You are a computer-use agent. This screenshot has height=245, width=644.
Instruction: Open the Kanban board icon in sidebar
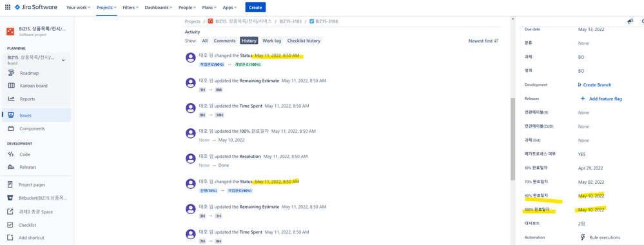click(12, 86)
